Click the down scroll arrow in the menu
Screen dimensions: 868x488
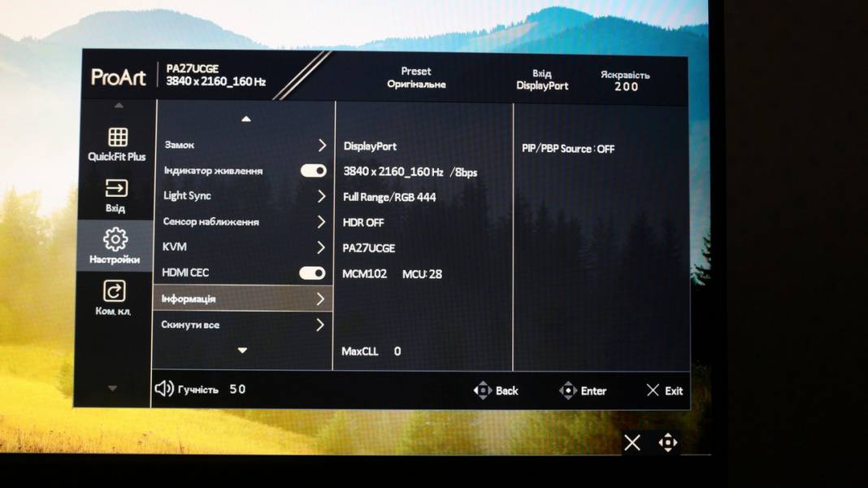pyautogui.click(x=243, y=351)
